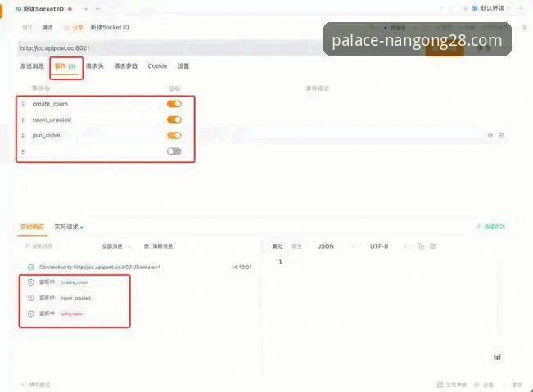Click the create_room event name

(50, 104)
